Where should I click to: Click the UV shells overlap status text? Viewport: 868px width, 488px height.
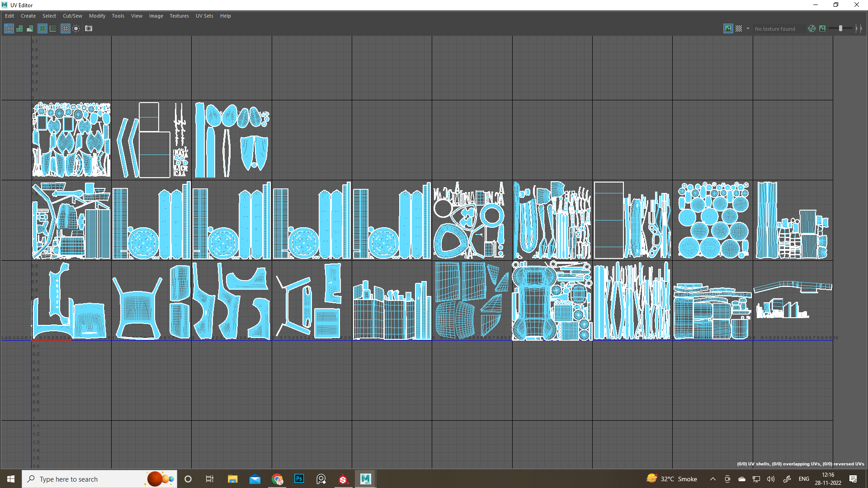tap(800, 464)
